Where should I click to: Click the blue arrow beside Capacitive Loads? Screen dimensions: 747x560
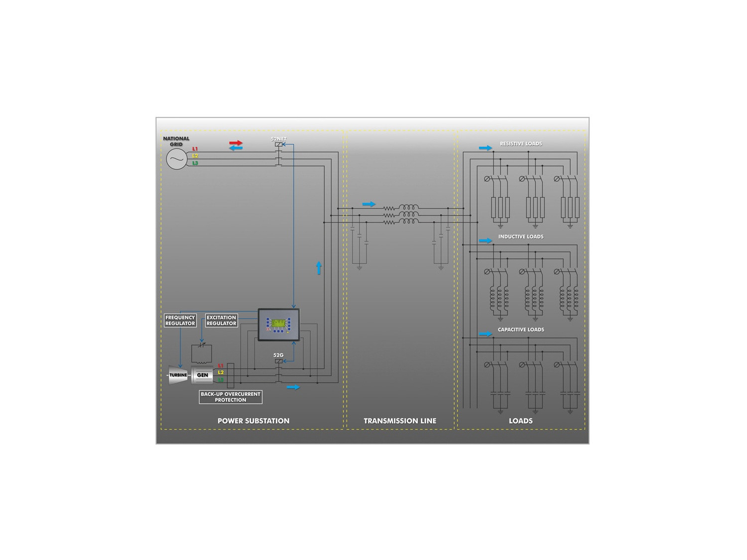tap(486, 334)
